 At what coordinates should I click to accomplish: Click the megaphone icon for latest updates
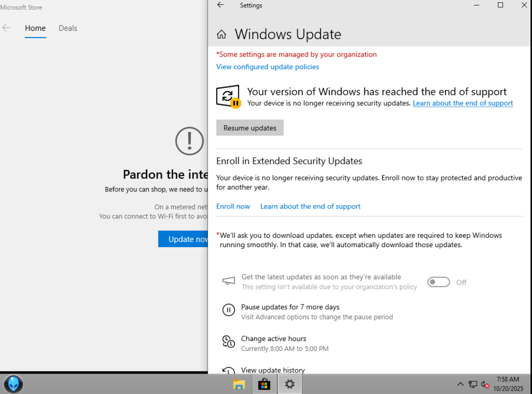pyautogui.click(x=229, y=281)
